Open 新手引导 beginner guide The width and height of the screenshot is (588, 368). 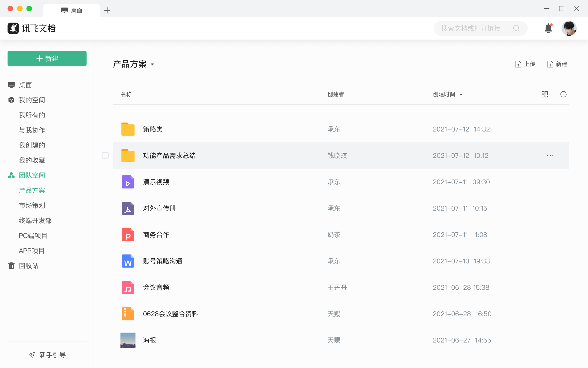(x=52, y=355)
